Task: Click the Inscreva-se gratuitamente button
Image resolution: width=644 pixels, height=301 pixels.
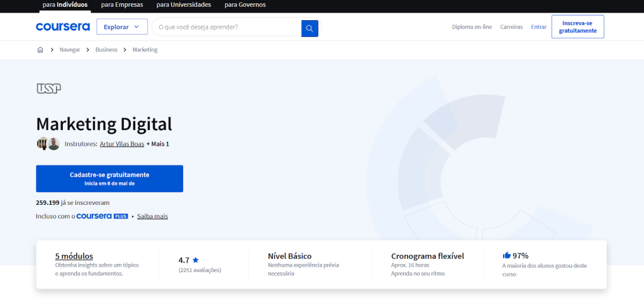Action: pos(578,26)
